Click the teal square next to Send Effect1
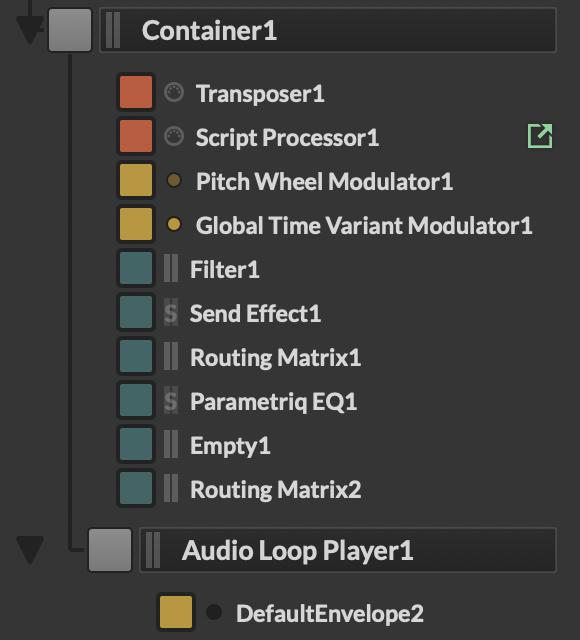The image size is (580, 640). [136, 313]
